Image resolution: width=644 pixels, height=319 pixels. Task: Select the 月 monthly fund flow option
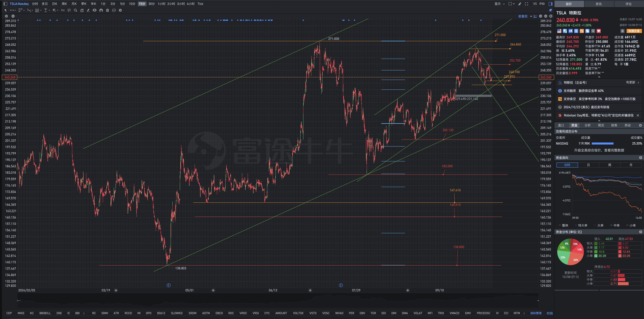(631, 165)
